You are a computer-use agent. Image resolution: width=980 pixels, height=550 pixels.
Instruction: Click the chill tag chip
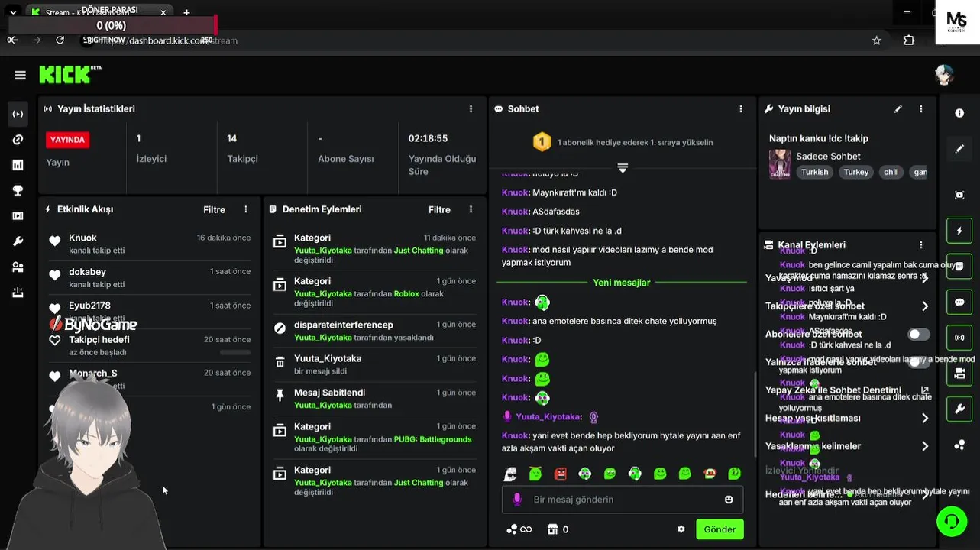point(891,172)
